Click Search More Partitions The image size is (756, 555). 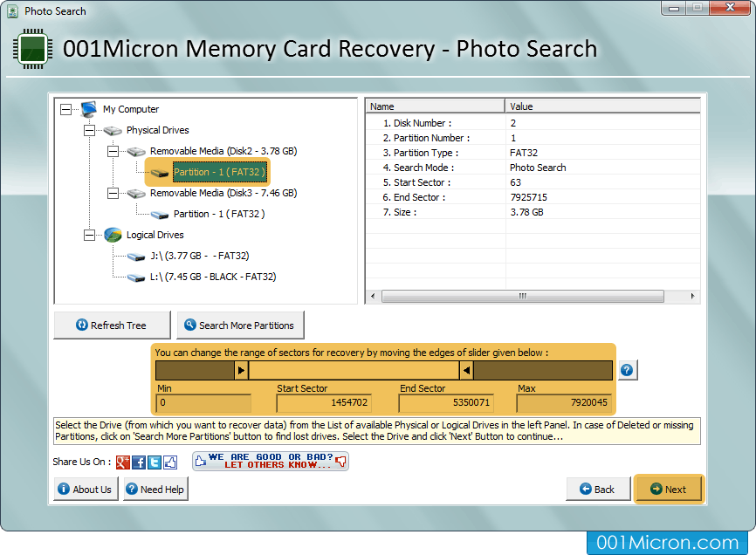tap(240, 325)
